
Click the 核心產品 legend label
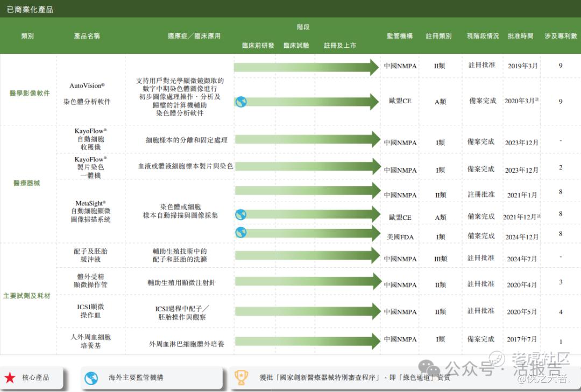tap(36, 377)
